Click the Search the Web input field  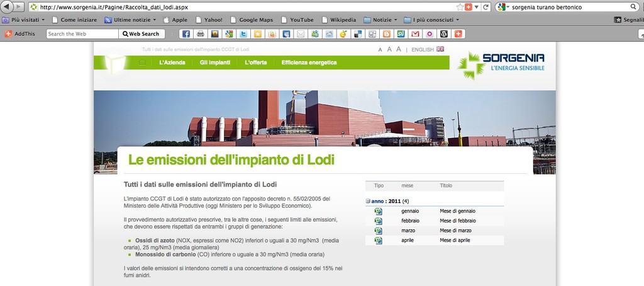(82, 34)
